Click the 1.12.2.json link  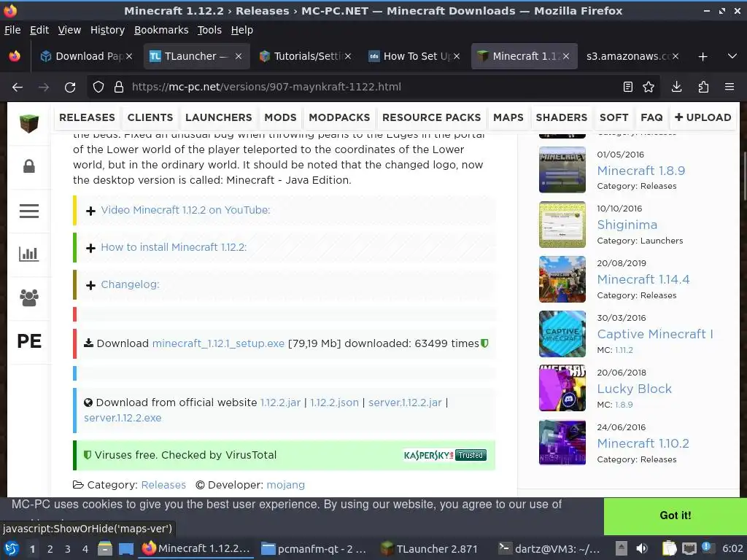click(x=334, y=402)
